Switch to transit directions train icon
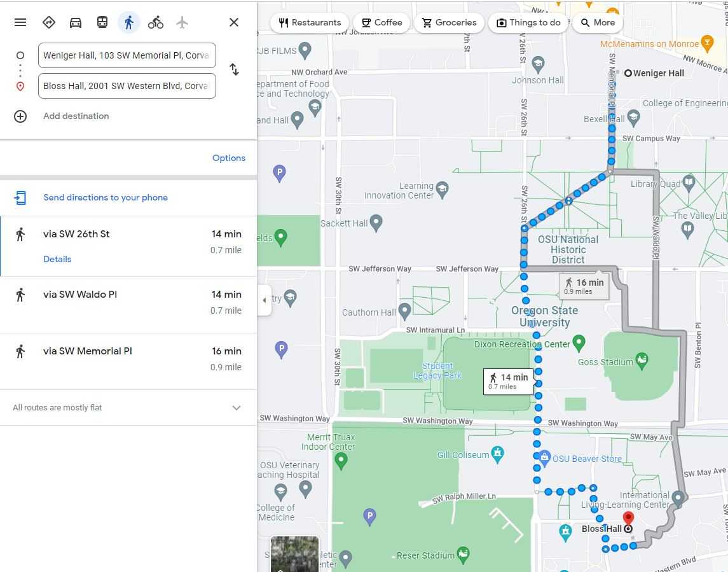The image size is (728, 572). coord(102,22)
